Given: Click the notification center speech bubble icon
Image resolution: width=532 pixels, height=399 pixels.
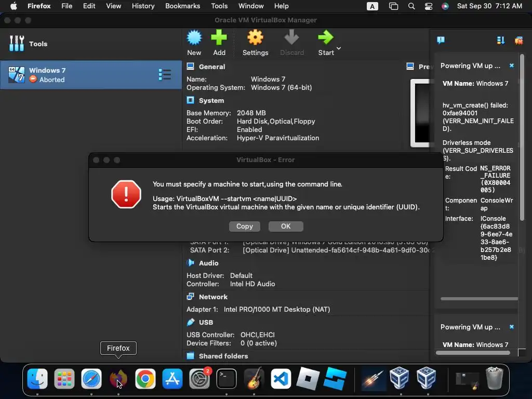Looking at the screenshot, I should [441, 41].
